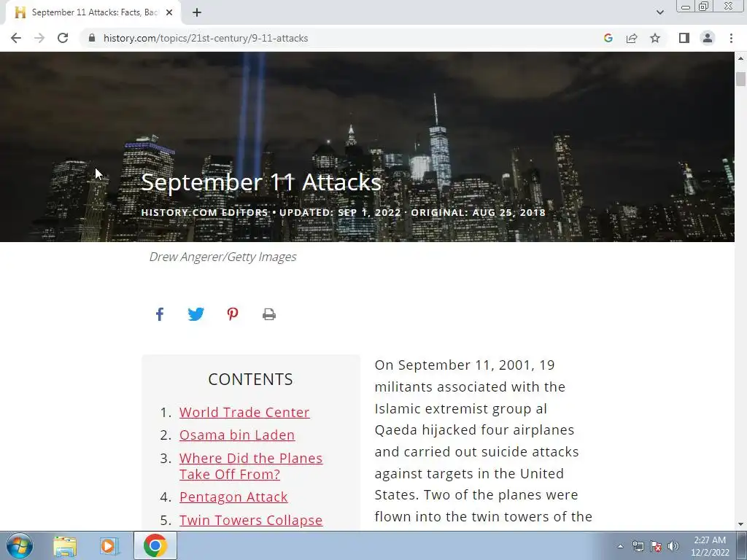
Task: Go back to the previous page
Action: tap(16, 38)
